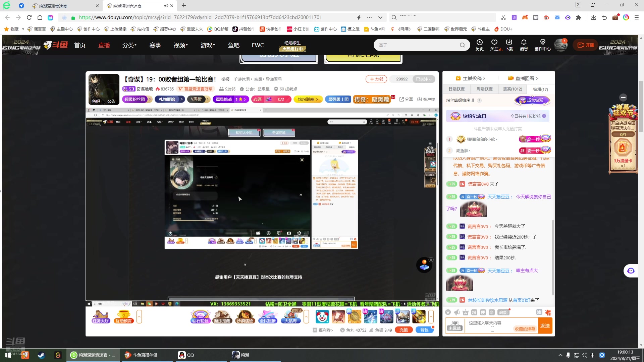Open Steam from the Windows taskbar

coord(41,355)
